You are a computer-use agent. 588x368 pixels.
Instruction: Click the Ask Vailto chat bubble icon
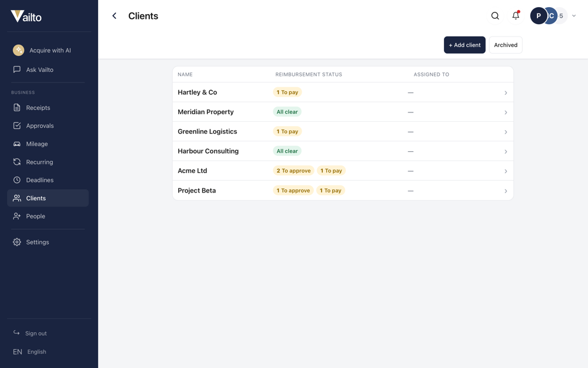coord(17,69)
